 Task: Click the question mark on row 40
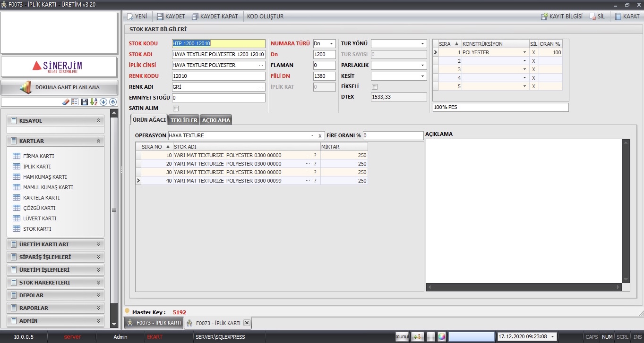click(315, 181)
